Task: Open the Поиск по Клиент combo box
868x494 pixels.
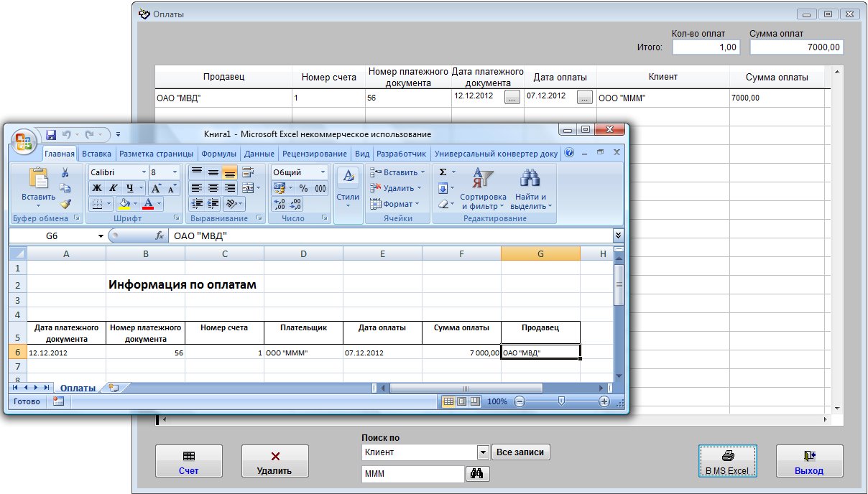Action: click(483, 452)
